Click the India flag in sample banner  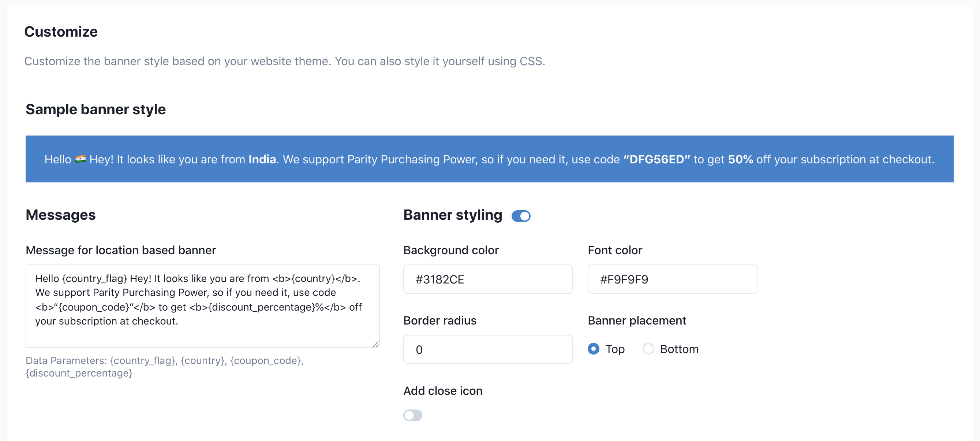pyautogui.click(x=80, y=159)
